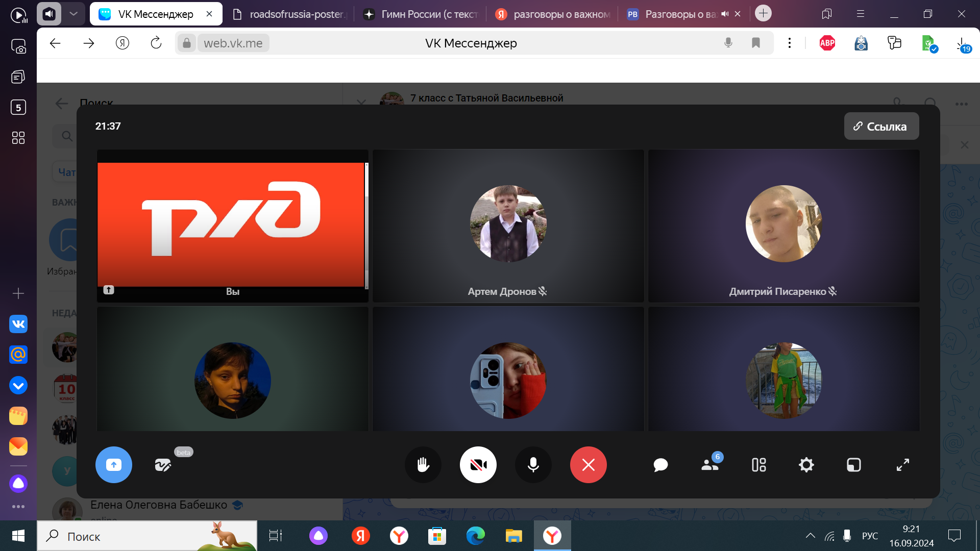980x551 pixels.
Task: Expand the sound panel dropdown arrow
Action: click(x=73, y=14)
